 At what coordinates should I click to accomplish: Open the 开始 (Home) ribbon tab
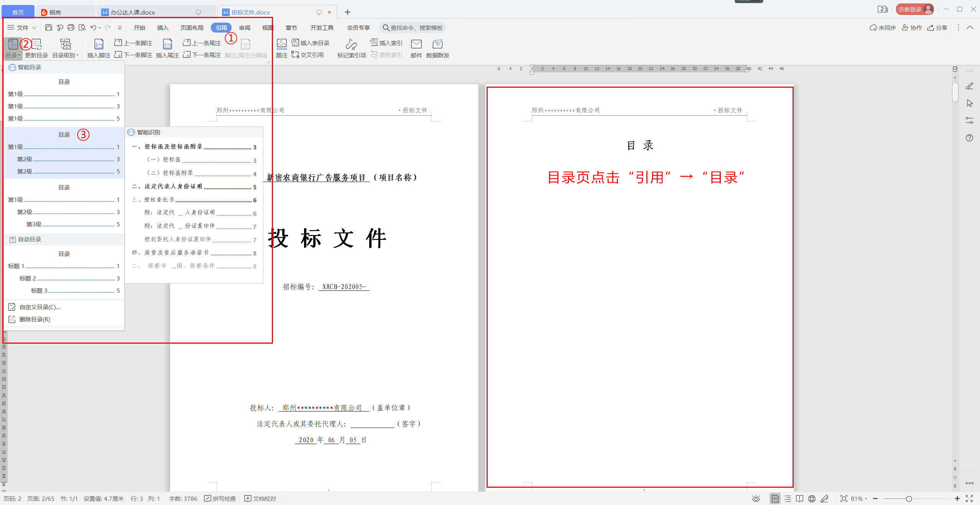pyautogui.click(x=139, y=28)
